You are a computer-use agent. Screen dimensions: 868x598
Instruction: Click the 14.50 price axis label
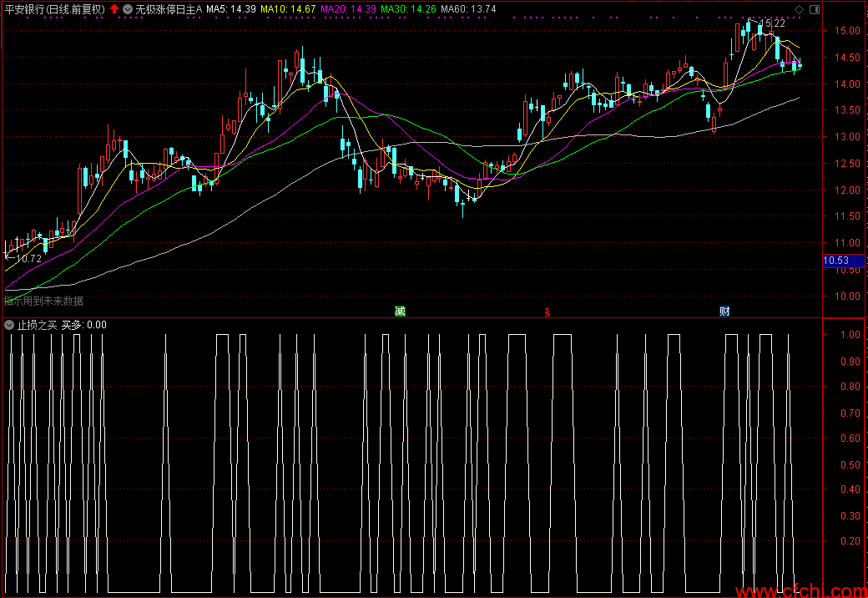click(847, 57)
